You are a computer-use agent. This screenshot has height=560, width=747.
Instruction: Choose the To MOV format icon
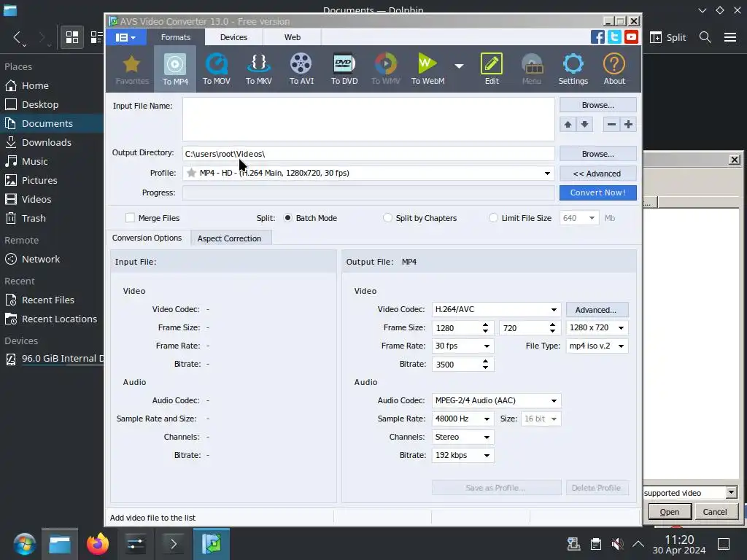(216, 69)
